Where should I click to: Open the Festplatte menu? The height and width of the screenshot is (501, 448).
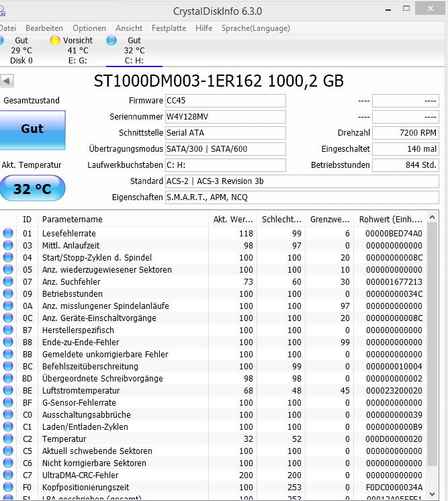[169, 28]
